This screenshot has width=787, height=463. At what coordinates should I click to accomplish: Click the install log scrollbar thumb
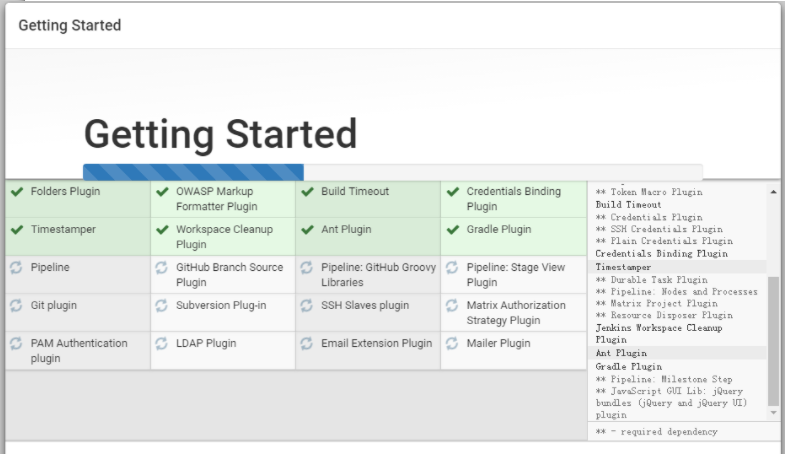point(773,340)
